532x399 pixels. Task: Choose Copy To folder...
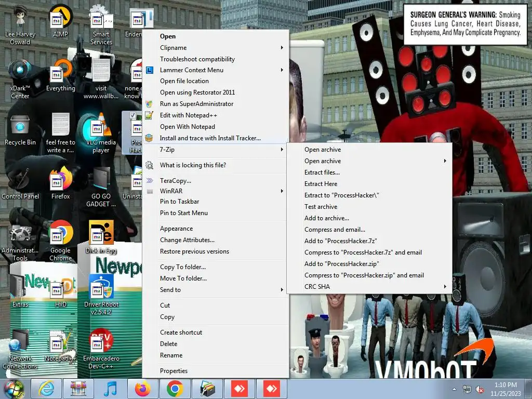(216, 267)
